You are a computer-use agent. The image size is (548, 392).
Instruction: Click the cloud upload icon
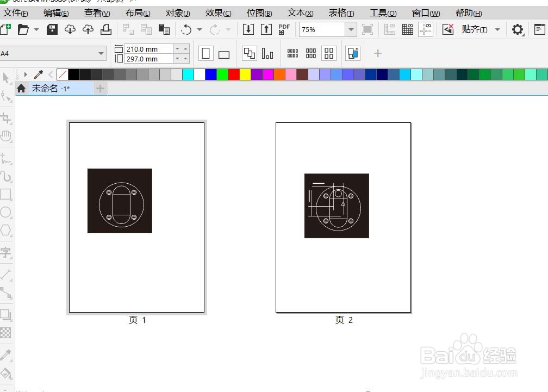click(88, 29)
